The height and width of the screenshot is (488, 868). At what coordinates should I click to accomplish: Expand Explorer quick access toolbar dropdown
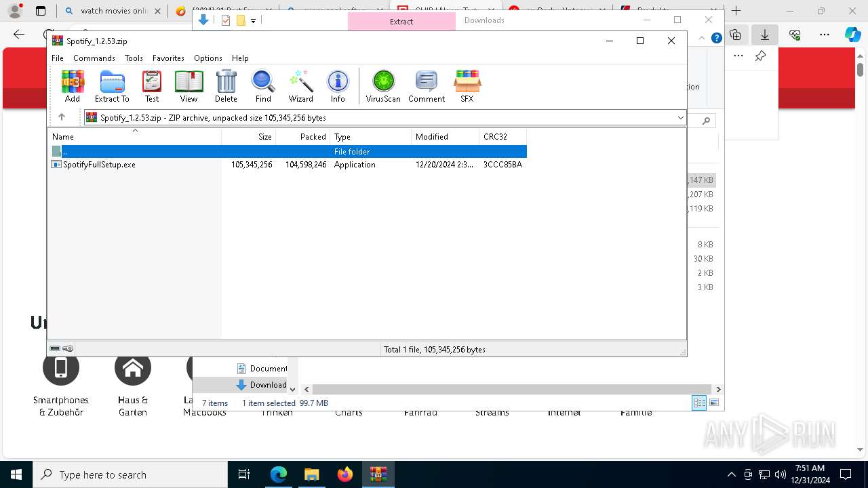coord(253,20)
